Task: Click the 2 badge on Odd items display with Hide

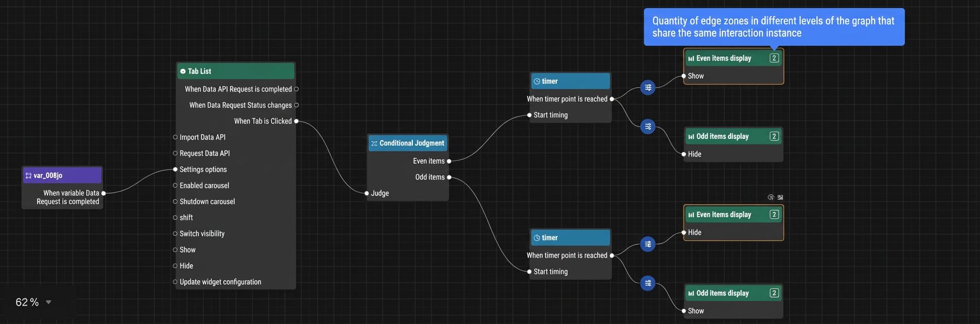Action: [774, 136]
